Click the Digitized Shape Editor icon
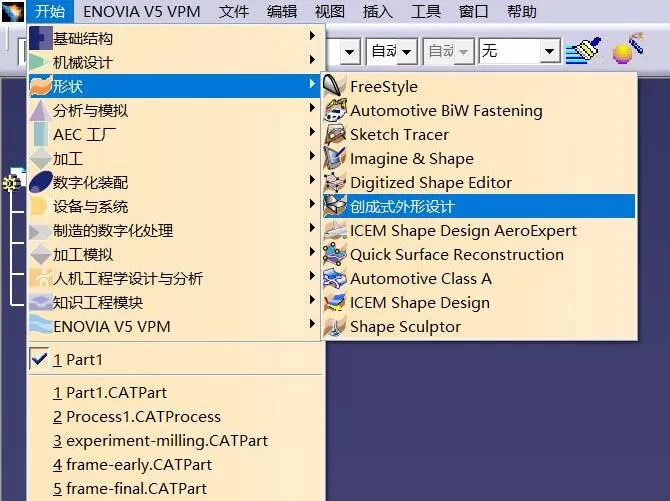Viewport: 670px width, 501px height. click(334, 183)
